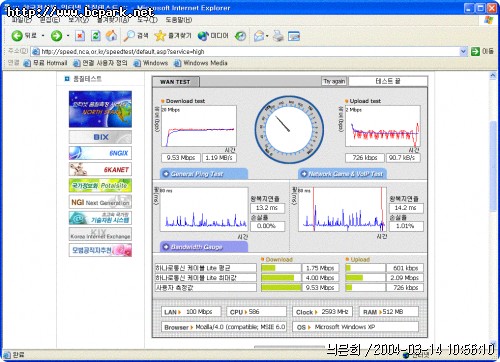
Task: Click the toolbar icon right of Print
Action: coord(294,36)
